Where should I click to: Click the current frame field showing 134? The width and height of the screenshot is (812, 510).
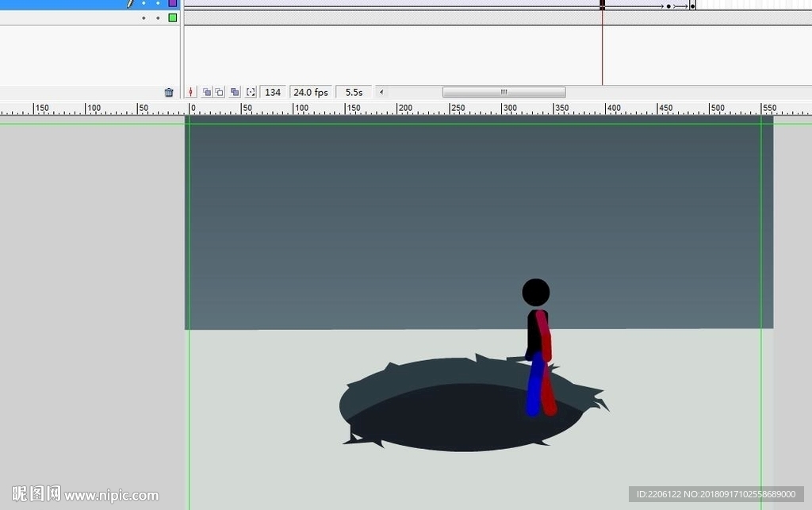pyautogui.click(x=273, y=92)
